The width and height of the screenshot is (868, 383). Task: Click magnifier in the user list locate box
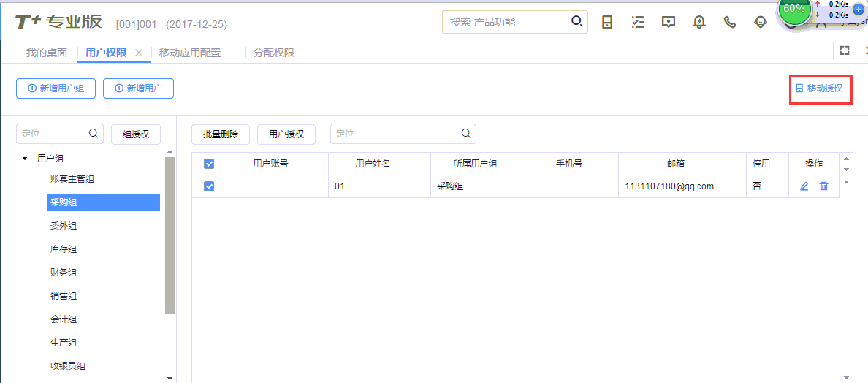pyautogui.click(x=466, y=133)
